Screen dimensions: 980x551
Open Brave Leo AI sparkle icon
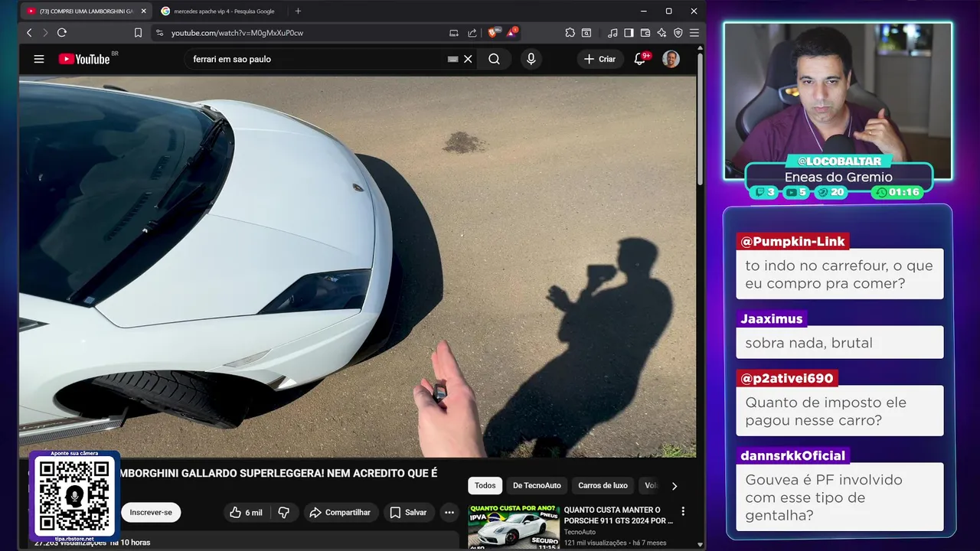click(x=661, y=33)
